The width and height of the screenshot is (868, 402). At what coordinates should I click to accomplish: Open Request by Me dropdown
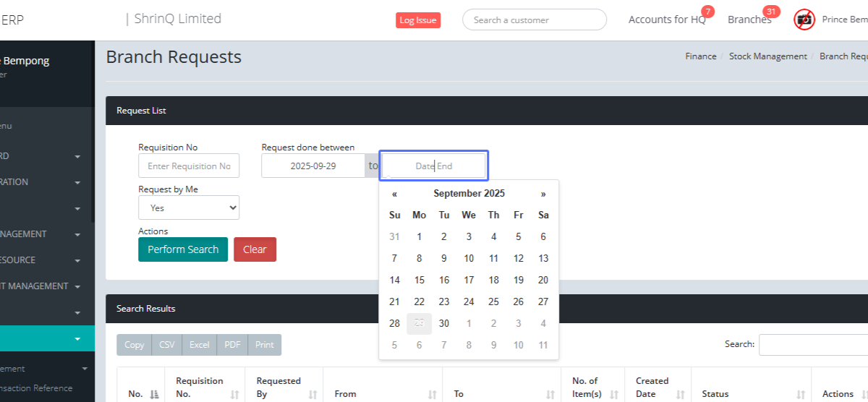[189, 208]
